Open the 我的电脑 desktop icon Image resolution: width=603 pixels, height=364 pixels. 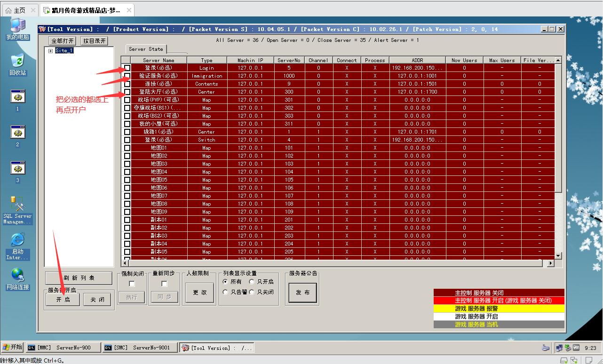click(17, 28)
